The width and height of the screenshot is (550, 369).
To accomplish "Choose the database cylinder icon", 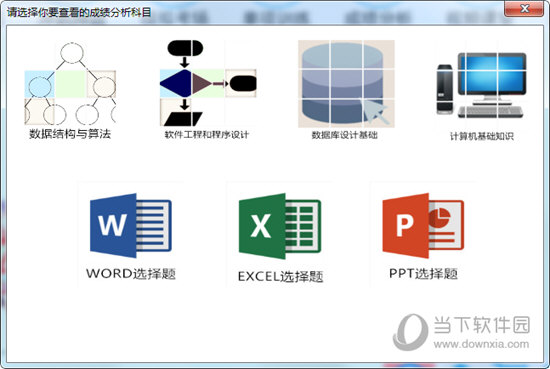I will tap(346, 84).
